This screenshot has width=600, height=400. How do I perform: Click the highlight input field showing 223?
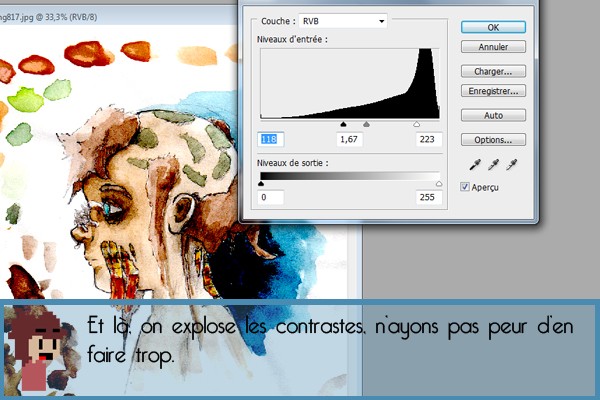429,139
